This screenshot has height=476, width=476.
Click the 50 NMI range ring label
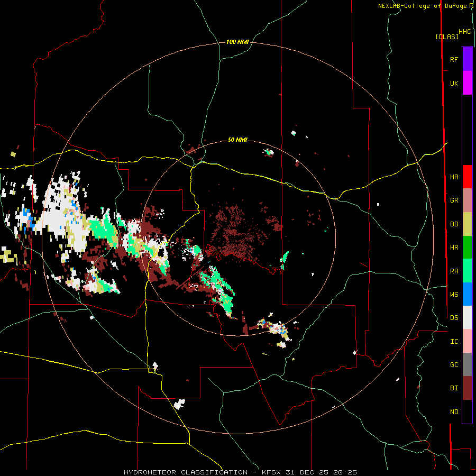pos(237,140)
